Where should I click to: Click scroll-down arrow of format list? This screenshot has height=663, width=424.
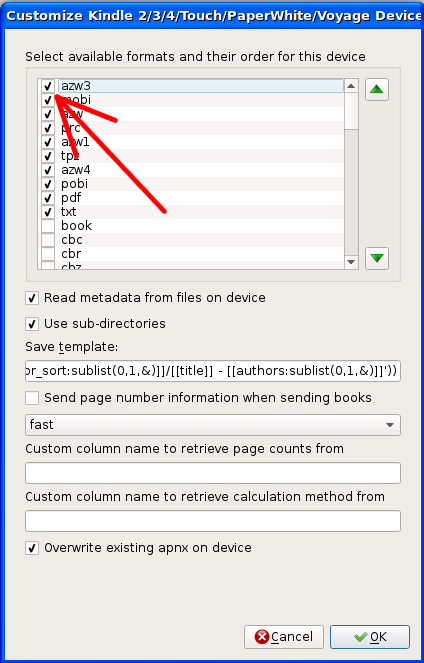pos(351,262)
